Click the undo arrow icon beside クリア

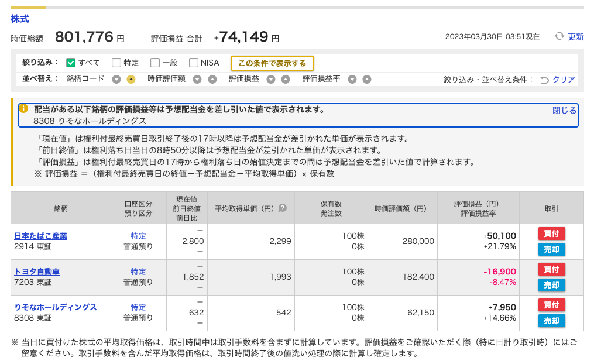[x=545, y=80]
